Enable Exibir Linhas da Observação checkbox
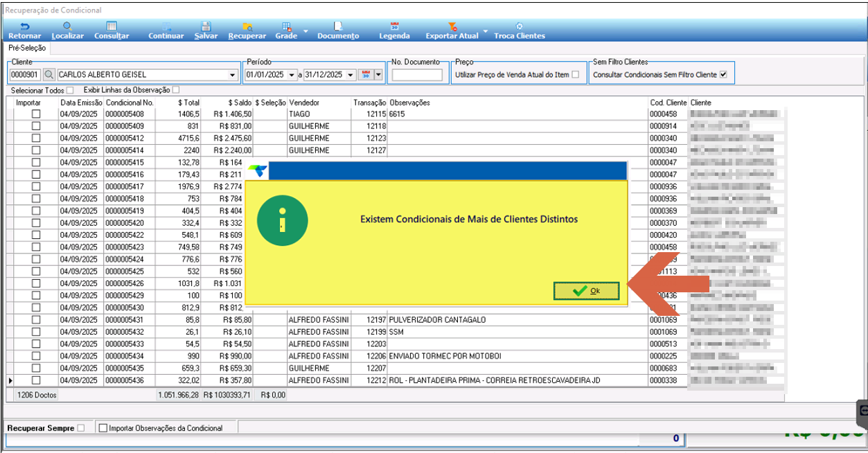The width and height of the screenshot is (868, 453). [x=176, y=90]
